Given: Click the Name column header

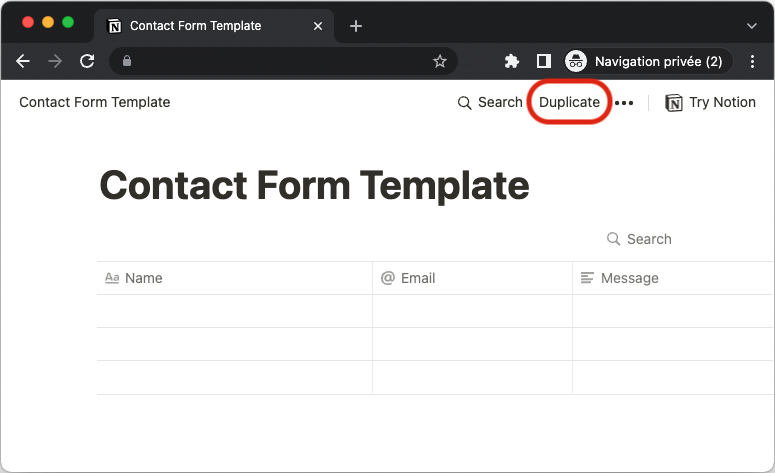Looking at the screenshot, I should pos(143,278).
